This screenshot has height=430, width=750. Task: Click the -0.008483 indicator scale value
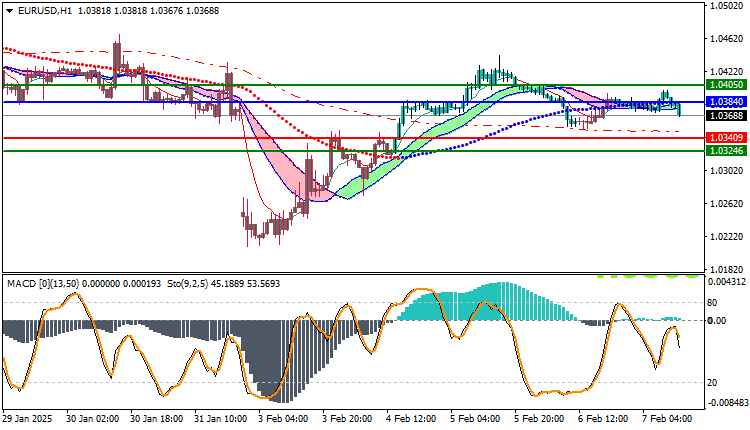(x=726, y=403)
